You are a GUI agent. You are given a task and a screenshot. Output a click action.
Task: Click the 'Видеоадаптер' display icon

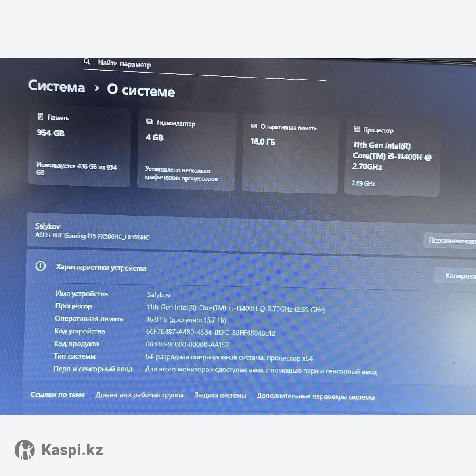(x=149, y=122)
